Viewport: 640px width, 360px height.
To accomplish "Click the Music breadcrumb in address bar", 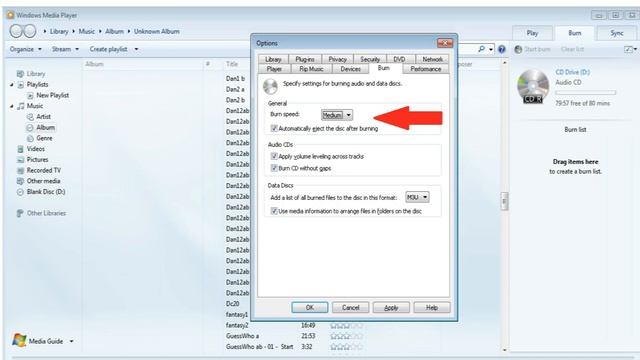I will (x=87, y=31).
